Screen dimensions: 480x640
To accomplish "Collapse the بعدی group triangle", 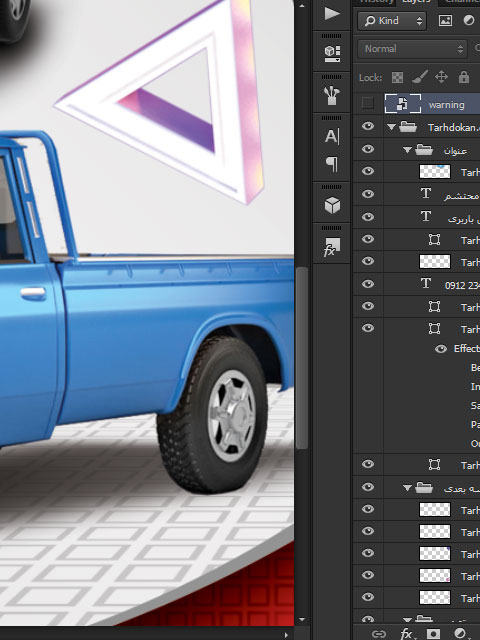I will [407, 487].
